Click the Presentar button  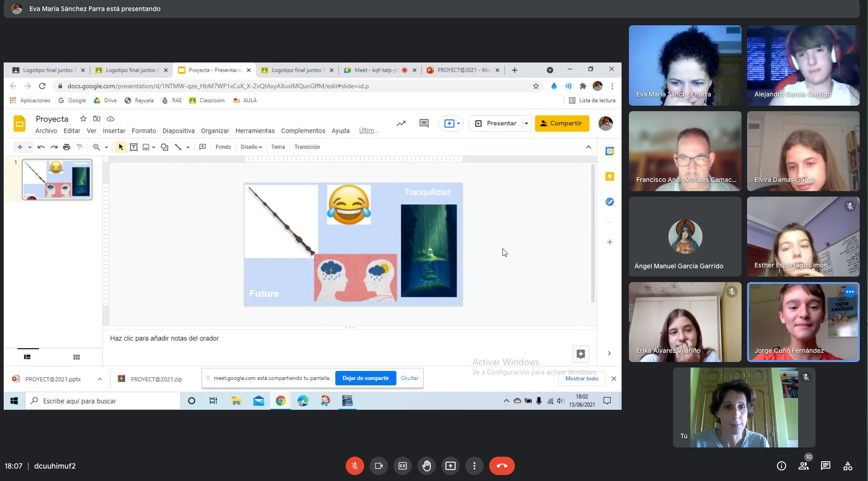pos(496,123)
